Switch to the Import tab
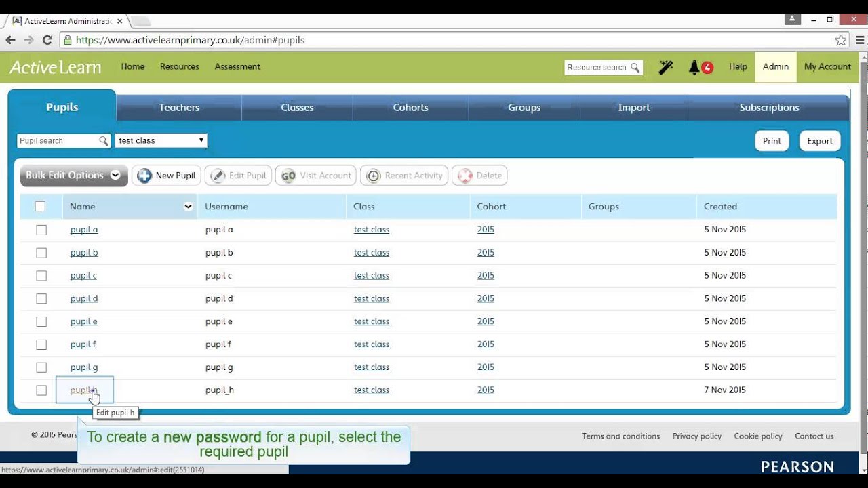868x488 pixels. tap(634, 108)
